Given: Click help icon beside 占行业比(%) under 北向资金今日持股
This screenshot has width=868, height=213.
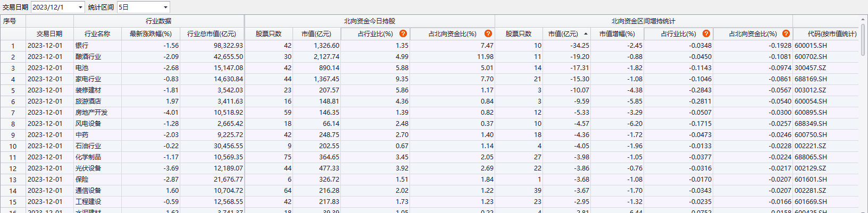Looking at the screenshot, I should (403, 33).
